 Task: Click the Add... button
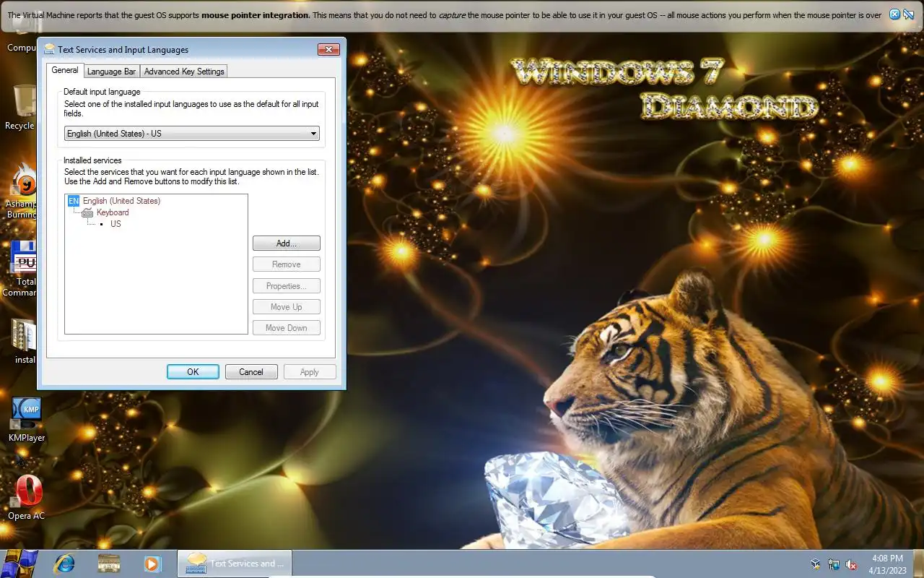tap(287, 243)
